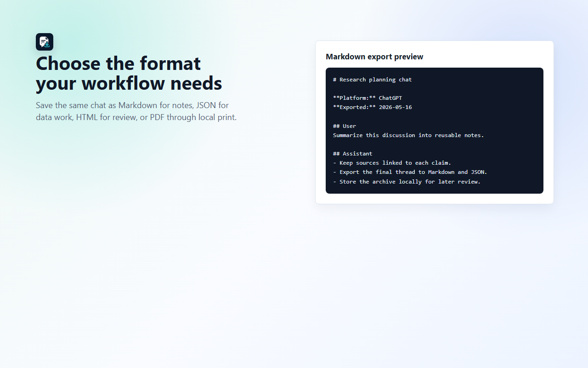Click the "# Research planning chat" line
The image size is (588, 368).
[x=373, y=80]
